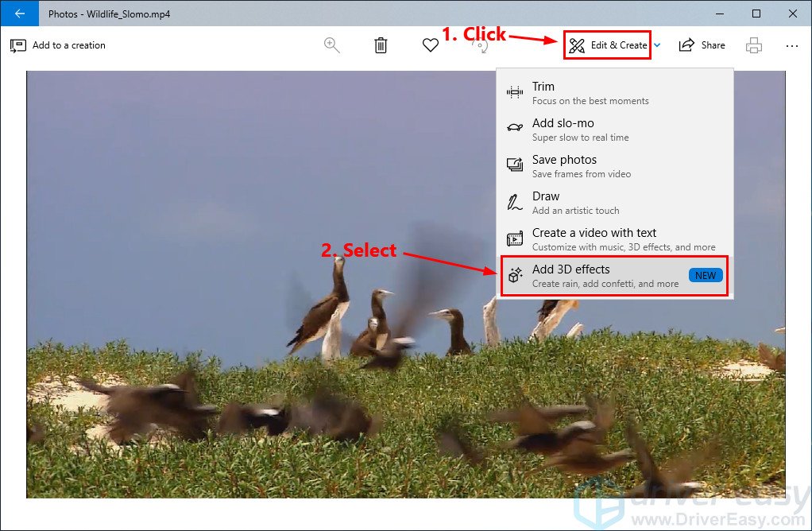Zoom in using the magnifier icon

coord(331,45)
